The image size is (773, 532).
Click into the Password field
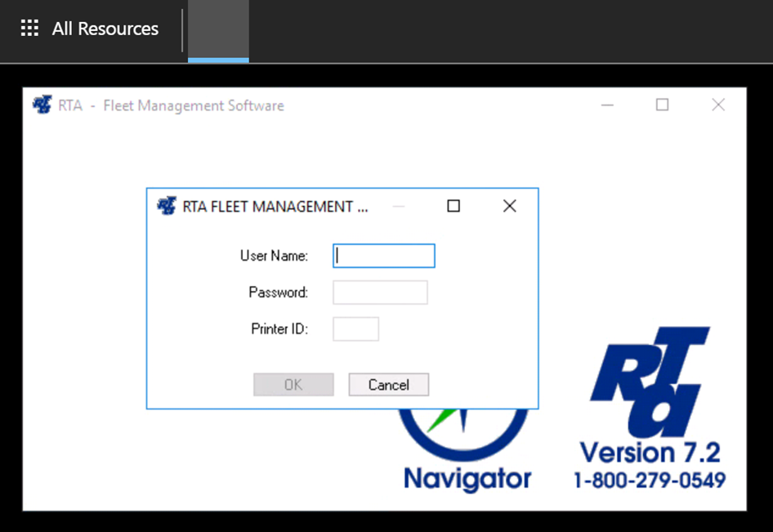click(x=380, y=293)
